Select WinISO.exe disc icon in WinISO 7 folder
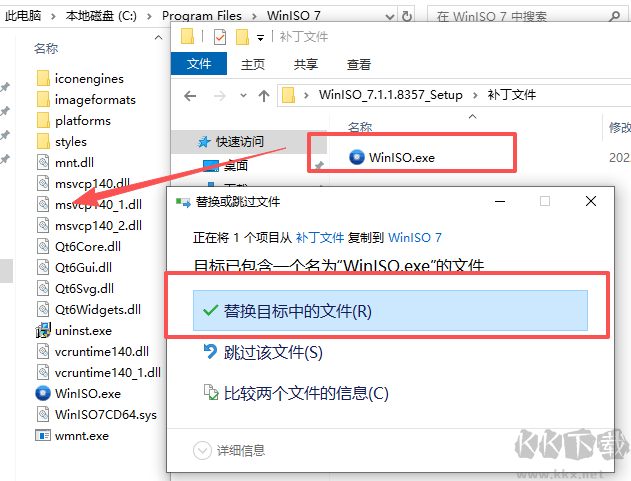Screen dimensions: 631x481 pyautogui.click(x=43, y=393)
